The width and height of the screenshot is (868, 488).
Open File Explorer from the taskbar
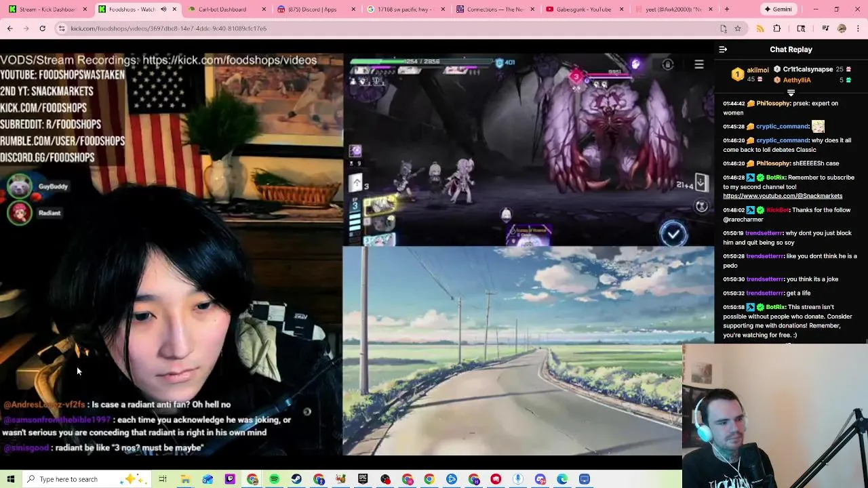185,479
